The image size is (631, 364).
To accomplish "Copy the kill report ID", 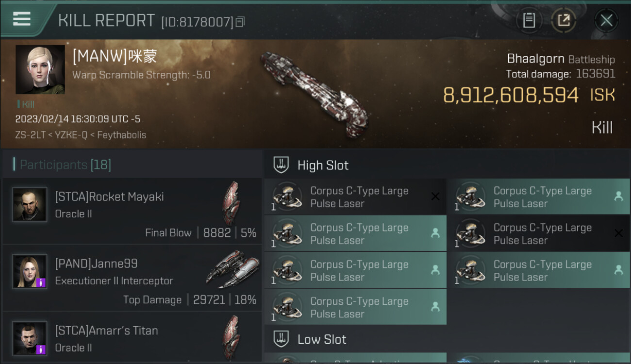I will [240, 22].
